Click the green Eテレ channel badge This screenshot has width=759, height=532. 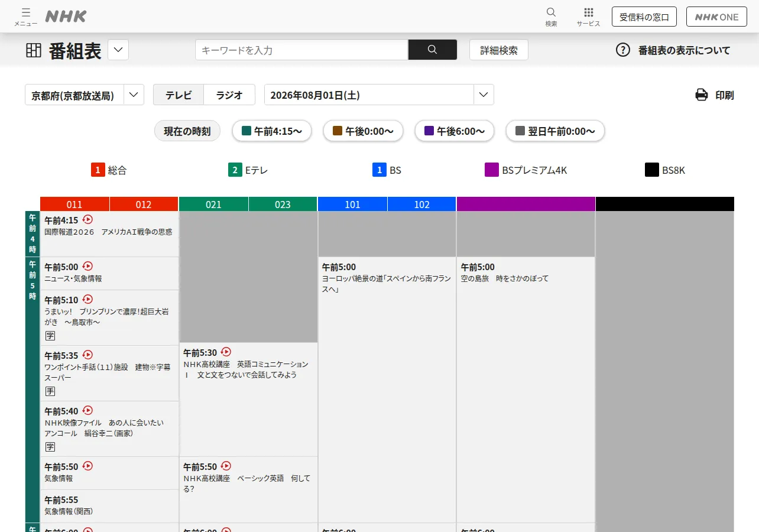coord(235,170)
